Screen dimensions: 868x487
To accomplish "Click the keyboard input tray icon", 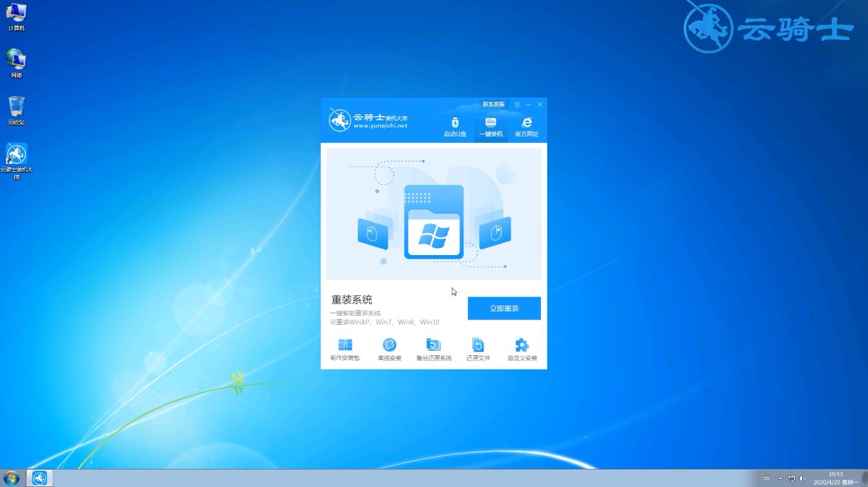I will coord(767,479).
